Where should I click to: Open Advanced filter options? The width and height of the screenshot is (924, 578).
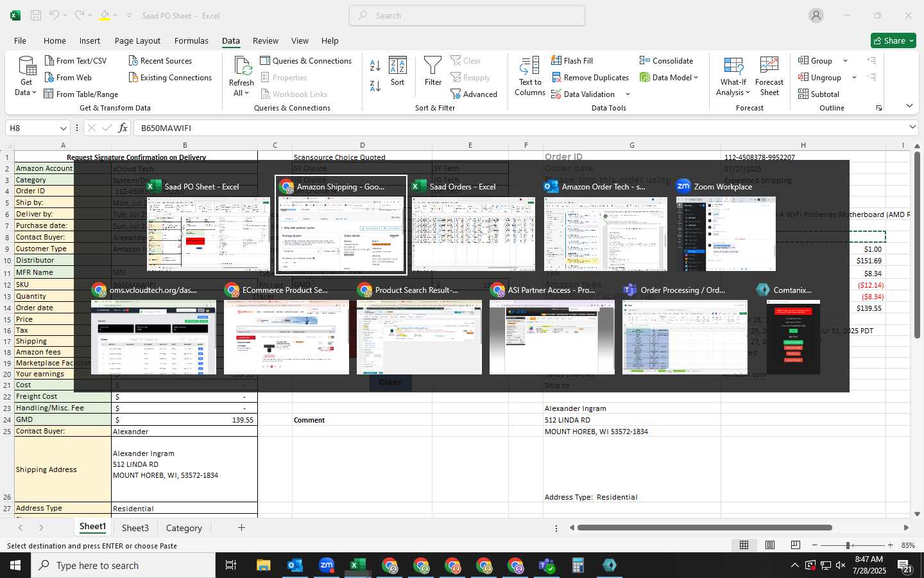point(474,94)
